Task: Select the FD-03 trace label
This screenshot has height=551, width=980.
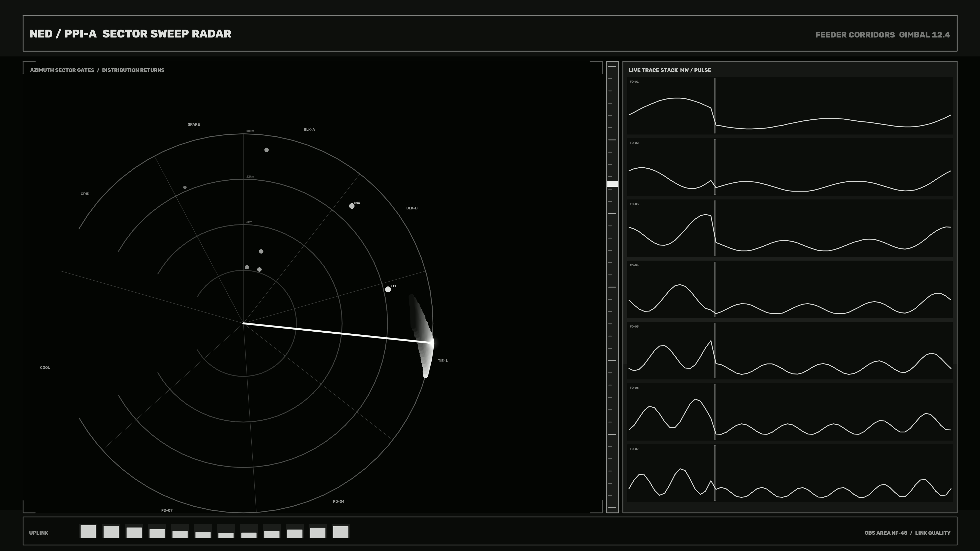Action: pyautogui.click(x=634, y=204)
